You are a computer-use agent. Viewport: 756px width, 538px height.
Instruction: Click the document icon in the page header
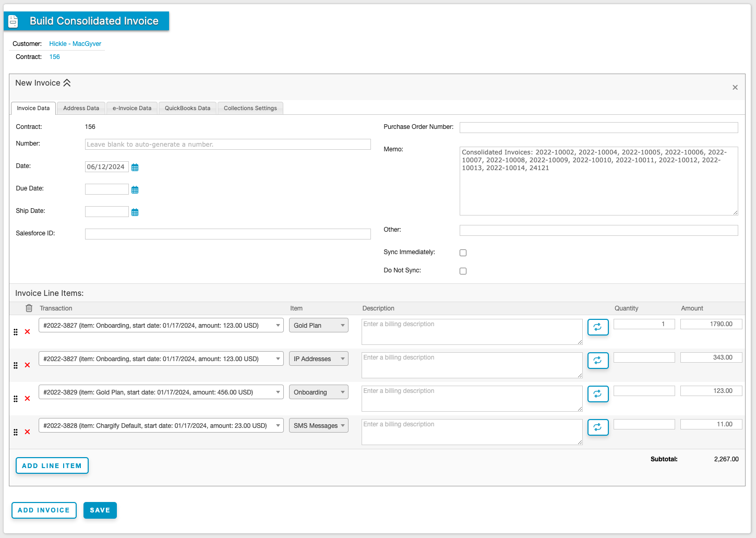point(14,21)
